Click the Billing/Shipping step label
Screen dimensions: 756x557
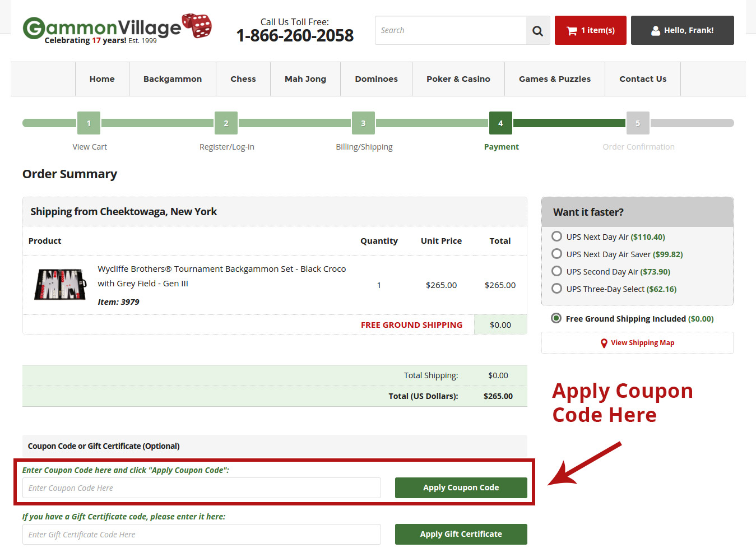coord(364,147)
